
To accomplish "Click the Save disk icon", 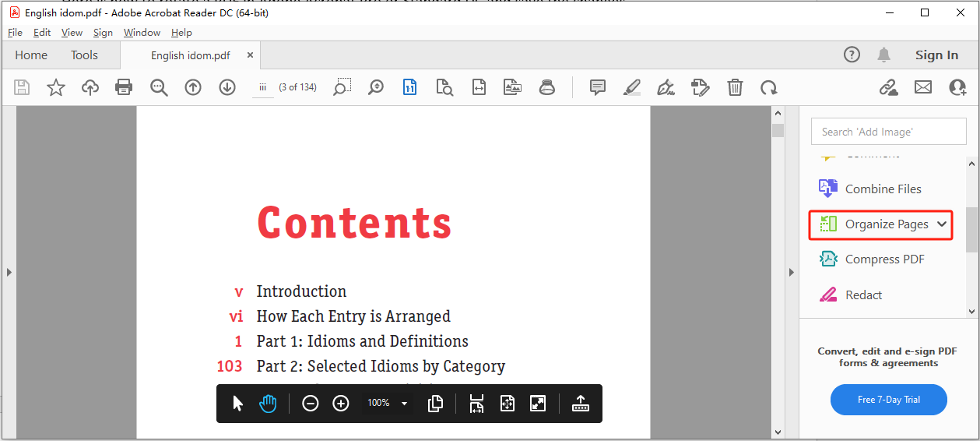I will click(22, 87).
